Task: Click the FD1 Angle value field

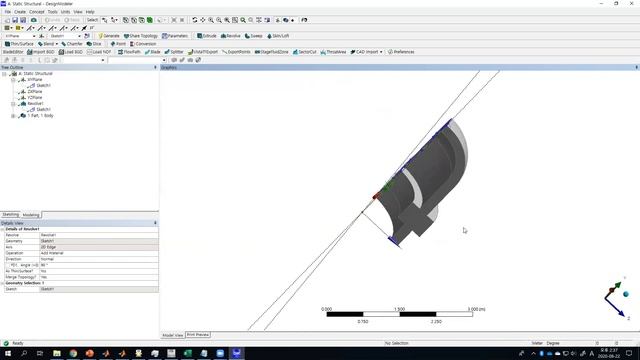Action: click(99, 265)
